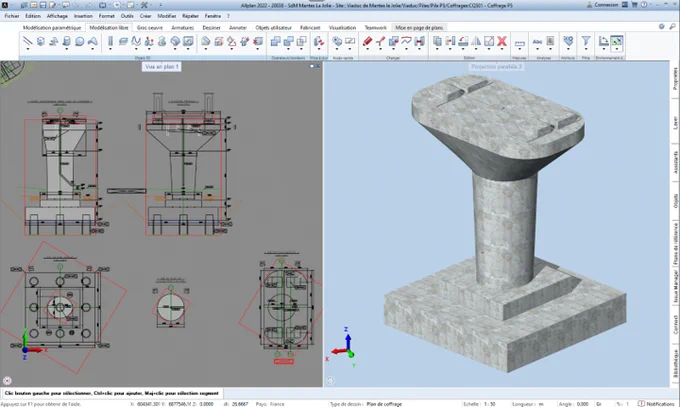Expand dropdown under the 3D line tool
Viewport: 680px width, 407px height.
click(x=28, y=49)
